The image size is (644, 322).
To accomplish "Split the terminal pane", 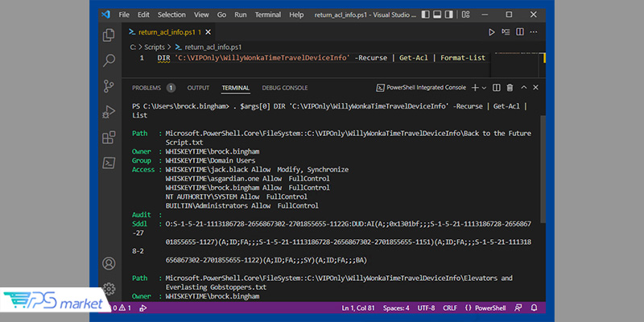I will (497, 88).
